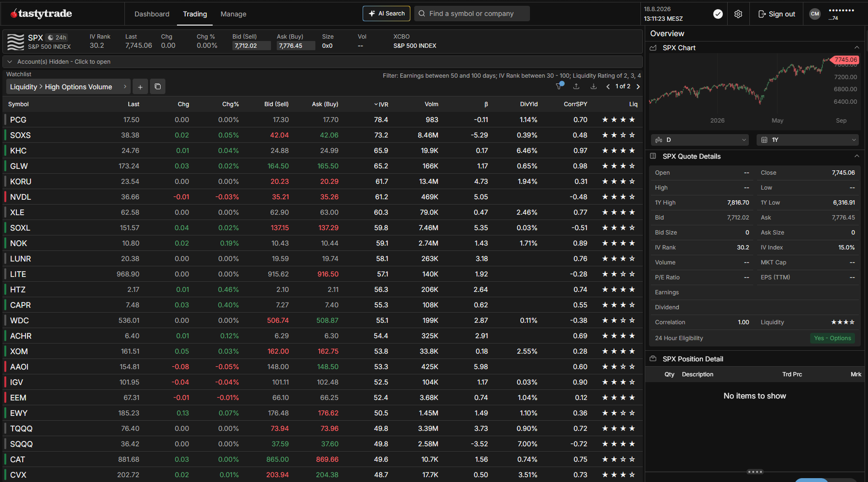Click the duplicate watchlist icon
868x482 pixels.
pos(158,86)
